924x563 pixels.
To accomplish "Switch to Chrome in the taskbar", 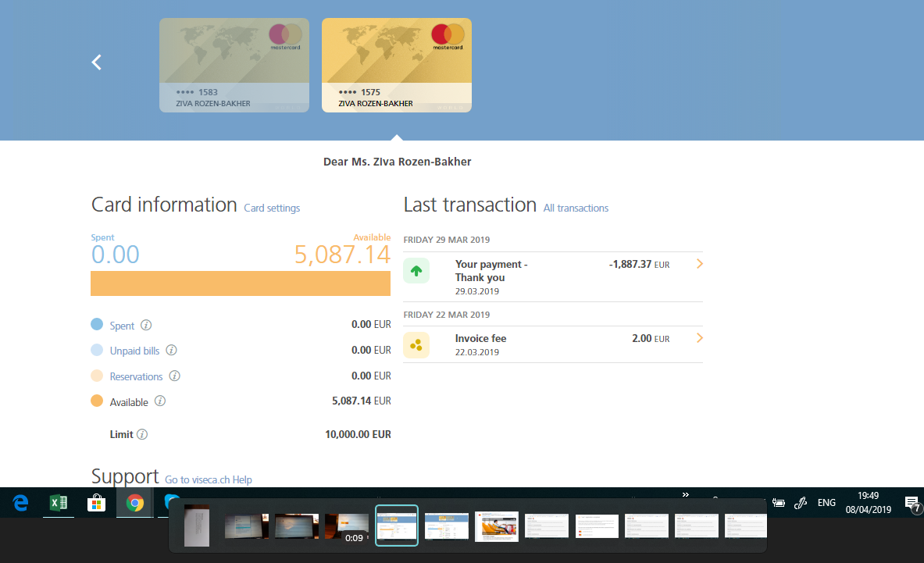I will 134,503.
